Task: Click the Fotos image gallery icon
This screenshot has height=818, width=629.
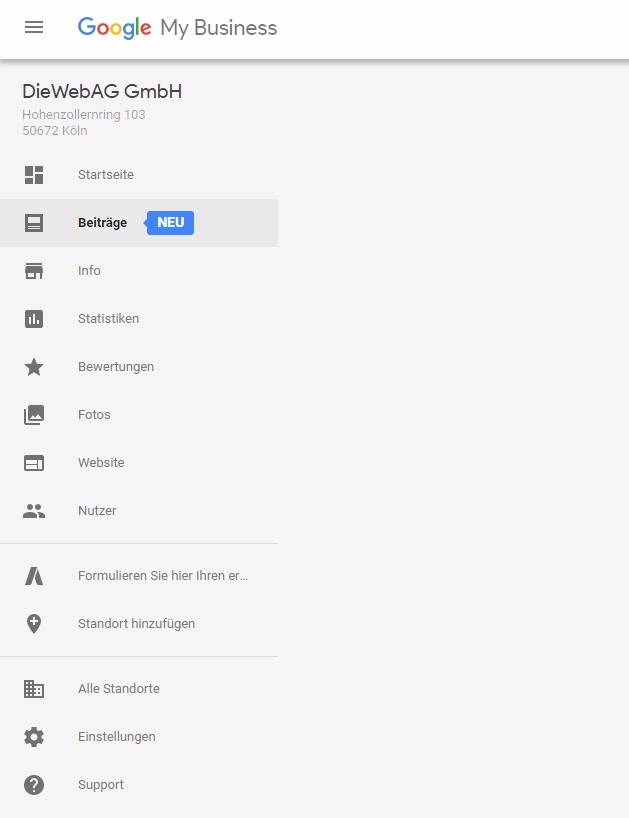Action: (x=34, y=415)
